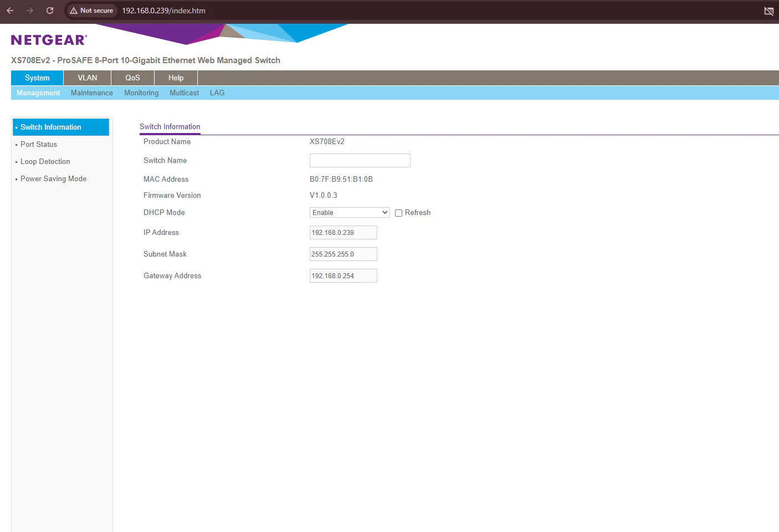Open the Maintenance submenu
Screen dimensions: 779x532
click(92, 93)
